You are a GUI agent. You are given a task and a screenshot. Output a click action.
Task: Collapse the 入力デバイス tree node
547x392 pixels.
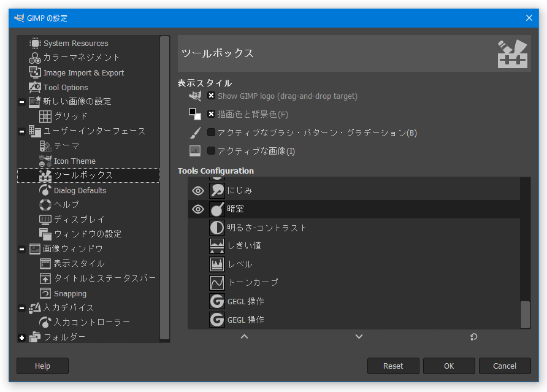coord(21,308)
